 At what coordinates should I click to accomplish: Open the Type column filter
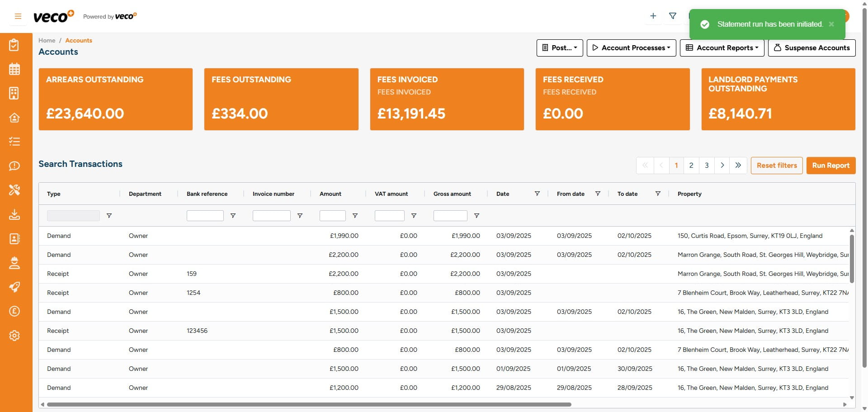click(109, 216)
